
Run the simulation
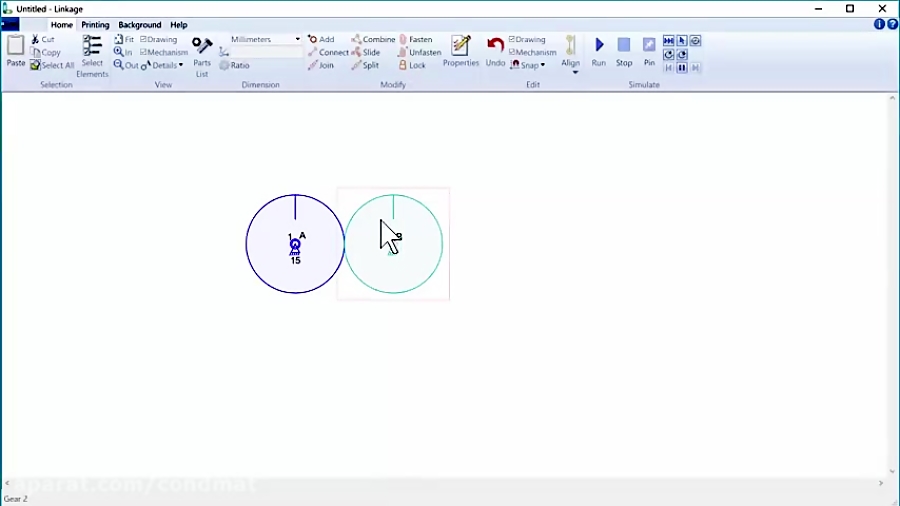coord(599,51)
